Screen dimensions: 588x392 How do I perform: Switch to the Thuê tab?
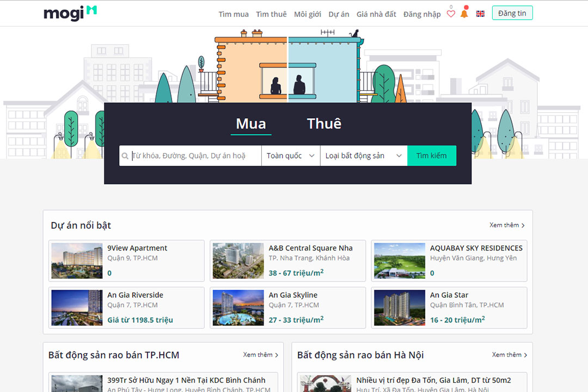tap(324, 124)
